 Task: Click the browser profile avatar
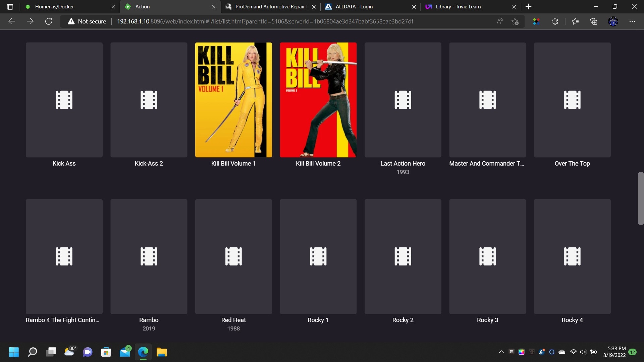pyautogui.click(x=613, y=21)
